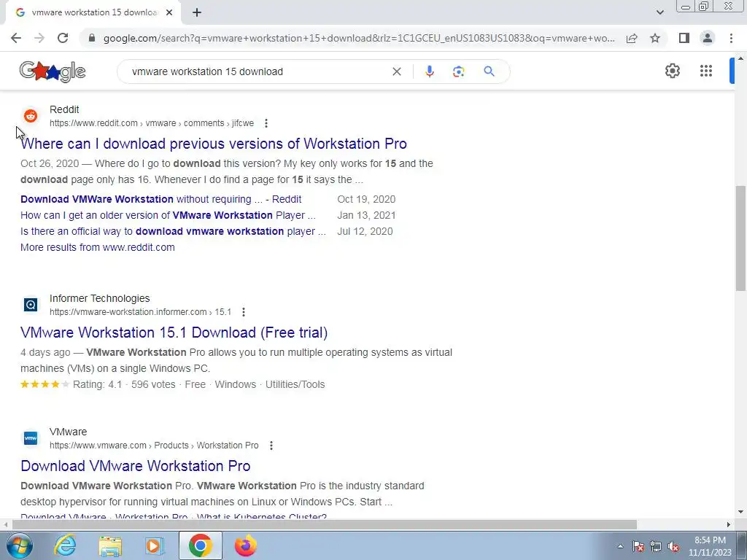Bookmark this page with the star icon

pyautogui.click(x=655, y=38)
